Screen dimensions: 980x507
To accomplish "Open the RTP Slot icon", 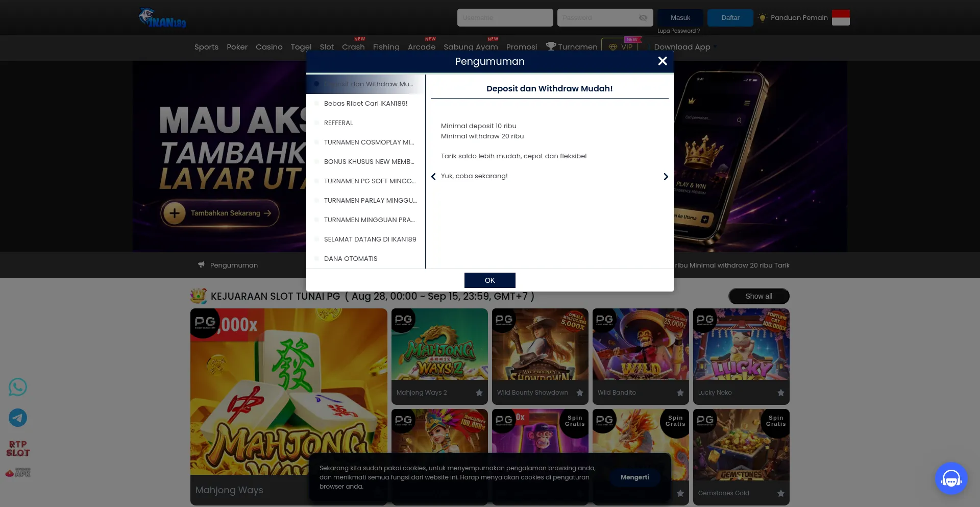I will click(x=18, y=449).
